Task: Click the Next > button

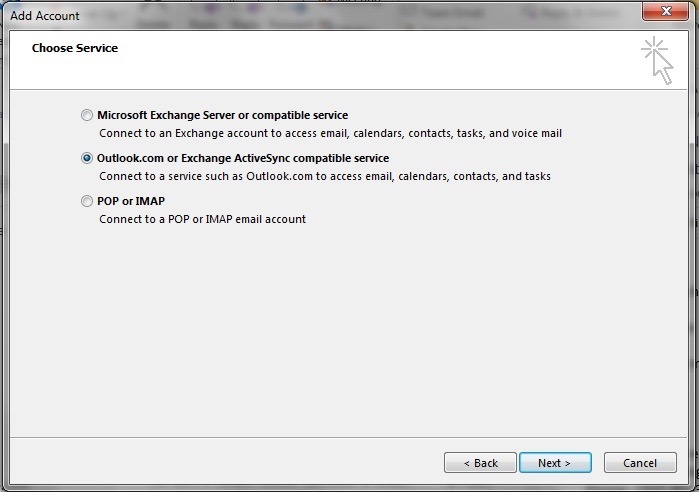Action: (555, 463)
